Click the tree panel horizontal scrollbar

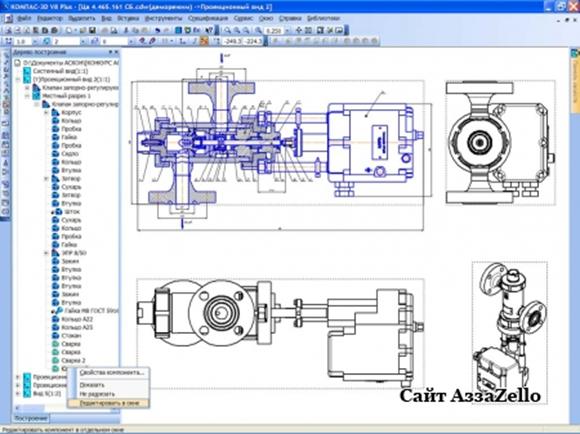[66, 408]
